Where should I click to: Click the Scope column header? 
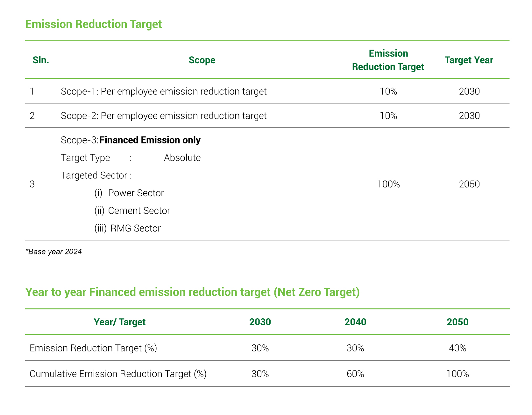pos(202,60)
